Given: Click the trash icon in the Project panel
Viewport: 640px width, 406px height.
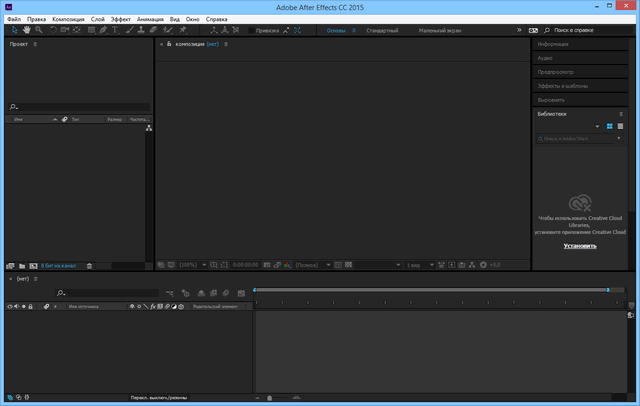Looking at the screenshot, I should point(89,266).
